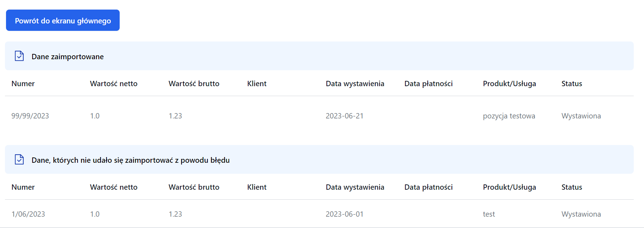Click the Powrót do ekranu głównego button

click(x=63, y=21)
